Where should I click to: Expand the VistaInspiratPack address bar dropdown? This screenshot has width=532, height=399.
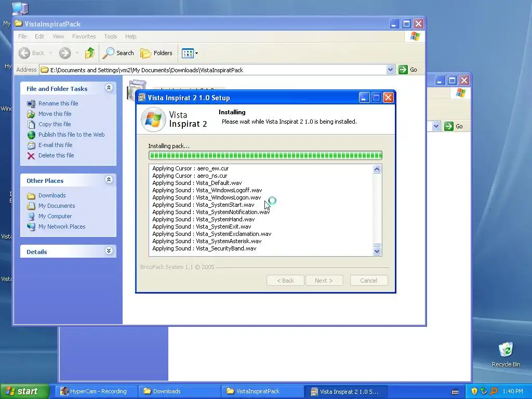390,70
